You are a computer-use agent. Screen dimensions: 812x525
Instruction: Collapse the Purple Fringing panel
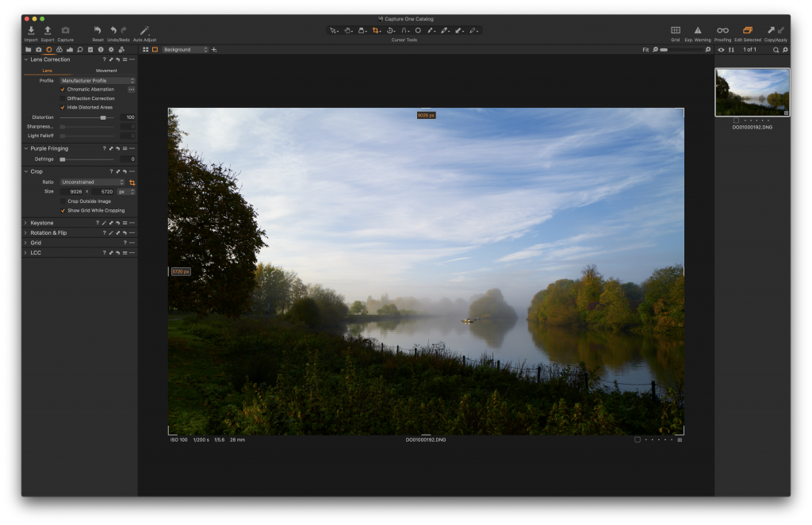(x=26, y=148)
